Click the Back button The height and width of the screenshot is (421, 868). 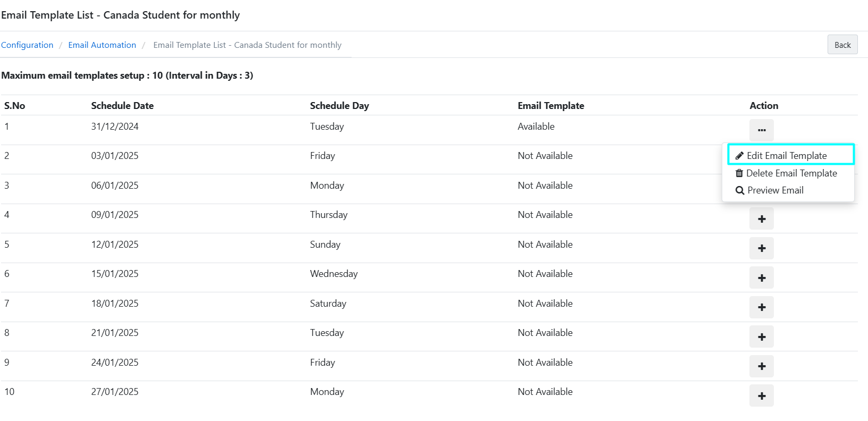pyautogui.click(x=842, y=45)
